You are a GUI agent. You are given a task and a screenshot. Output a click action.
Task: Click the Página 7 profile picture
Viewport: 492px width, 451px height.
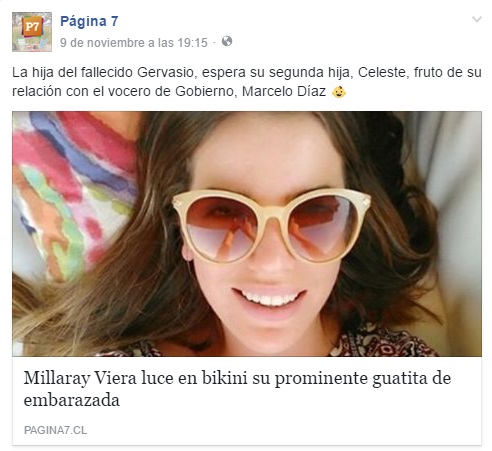pos(32,32)
